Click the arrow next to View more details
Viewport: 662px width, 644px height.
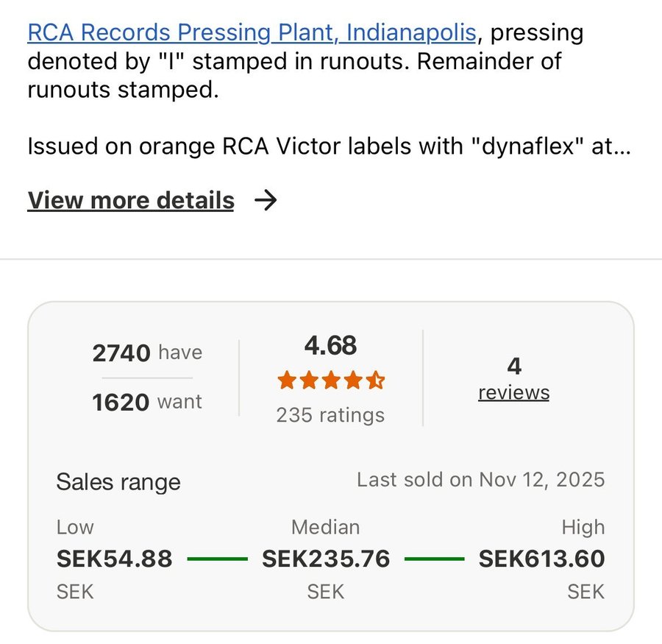265,200
